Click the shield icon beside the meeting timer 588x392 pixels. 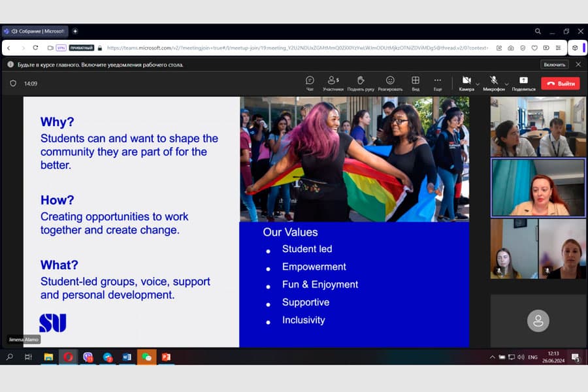click(x=13, y=84)
